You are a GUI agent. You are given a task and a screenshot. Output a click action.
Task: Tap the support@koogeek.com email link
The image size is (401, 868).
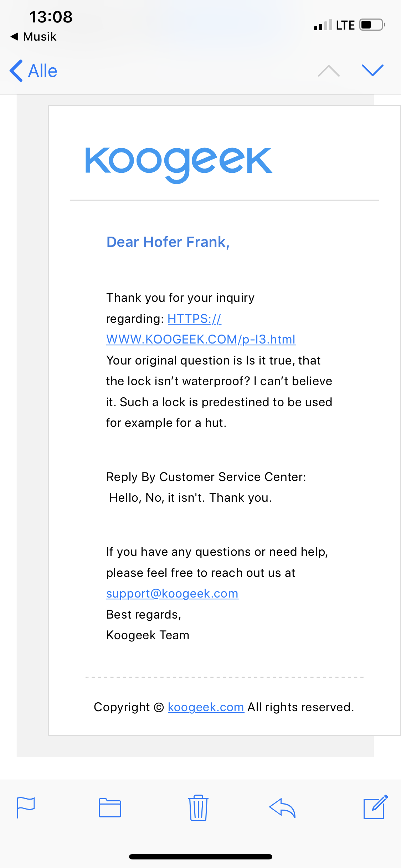(x=172, y=594)
